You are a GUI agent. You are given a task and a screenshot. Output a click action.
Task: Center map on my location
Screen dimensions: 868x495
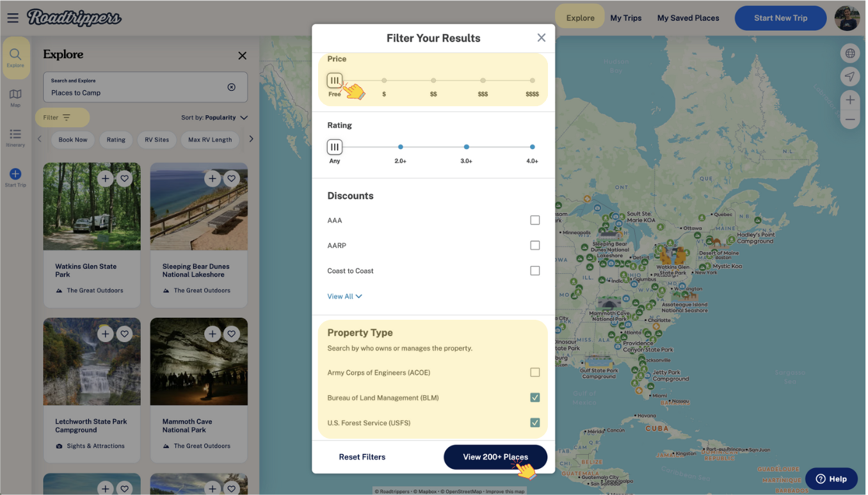pyautogui.click(x=850, y=77)
